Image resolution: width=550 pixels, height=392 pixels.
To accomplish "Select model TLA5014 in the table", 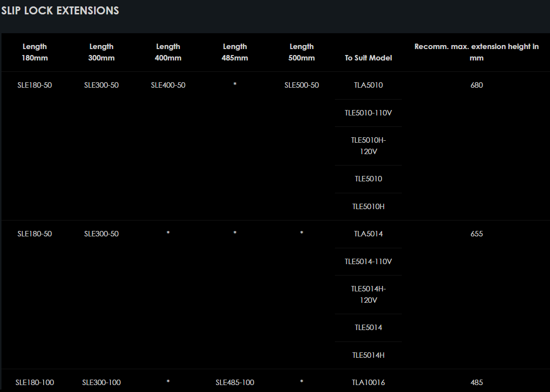I will [368, 234].
